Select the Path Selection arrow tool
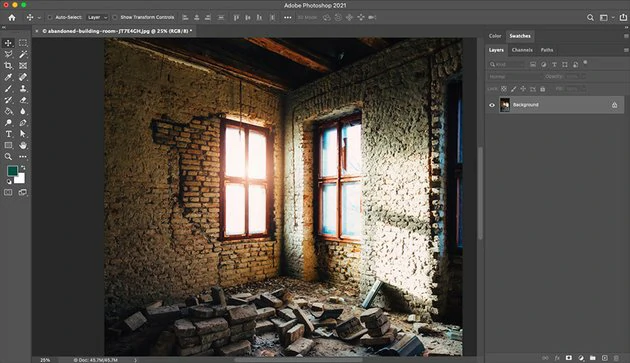This screenshot has height=363, width=630. (23, 134)
